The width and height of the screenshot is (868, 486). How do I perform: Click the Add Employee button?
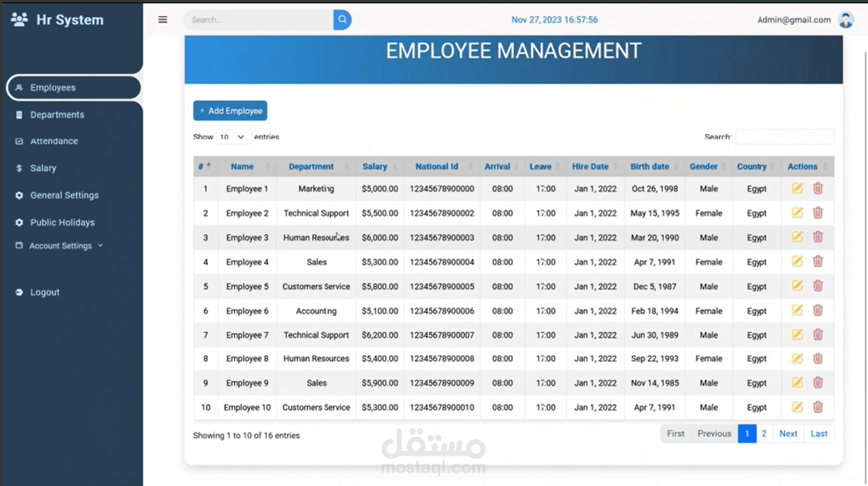point(230,111)
